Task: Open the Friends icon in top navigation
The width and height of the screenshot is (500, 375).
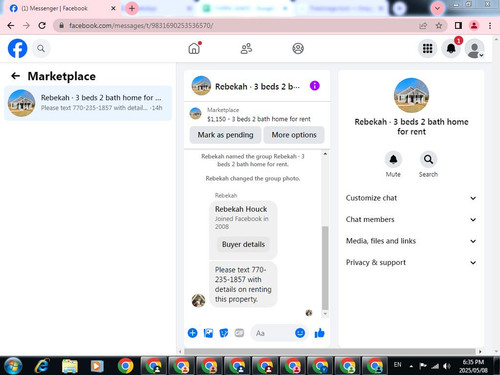Action: tap(246, 49)
